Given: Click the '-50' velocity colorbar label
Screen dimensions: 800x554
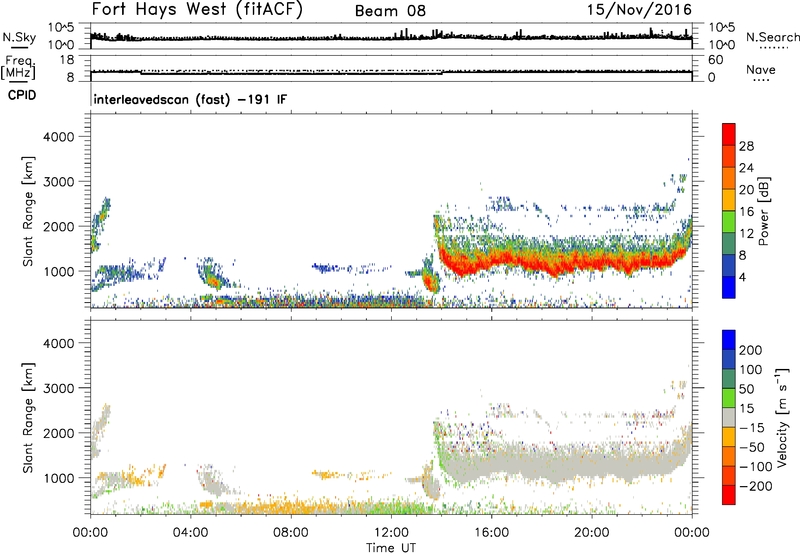Looking at the screenshot, I should point(752,447).
